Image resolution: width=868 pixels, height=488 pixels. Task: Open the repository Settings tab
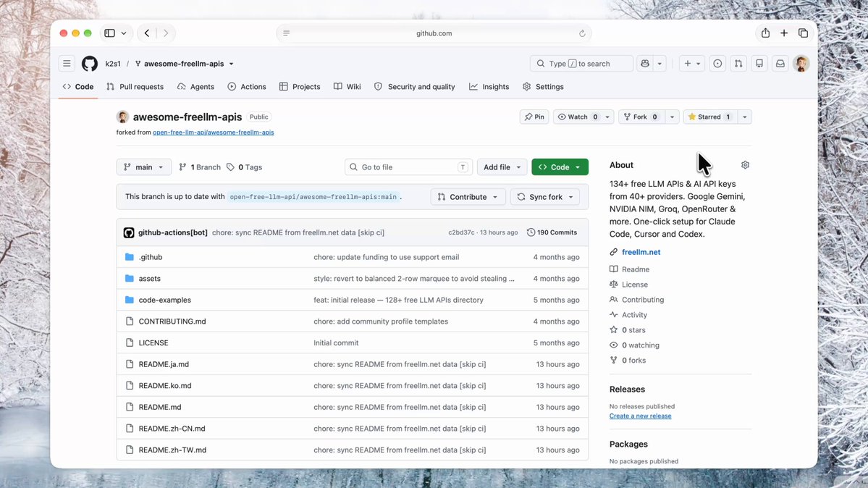(543, 87)
